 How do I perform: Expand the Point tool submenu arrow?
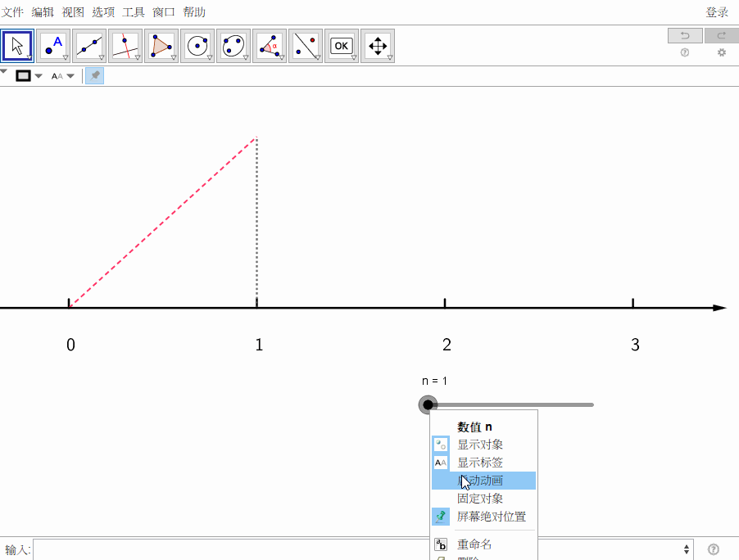[66, 57]
